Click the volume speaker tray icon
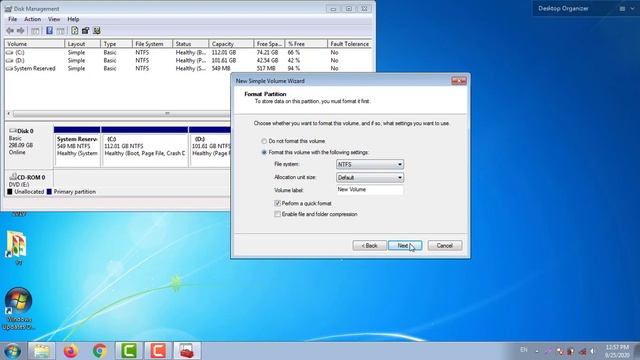Screen dimensions: 640x360 coord(593,351)
